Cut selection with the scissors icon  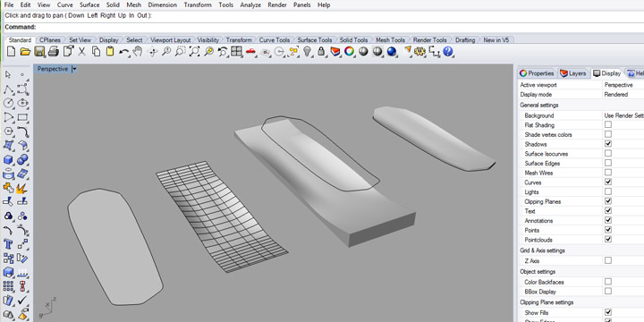81,51
